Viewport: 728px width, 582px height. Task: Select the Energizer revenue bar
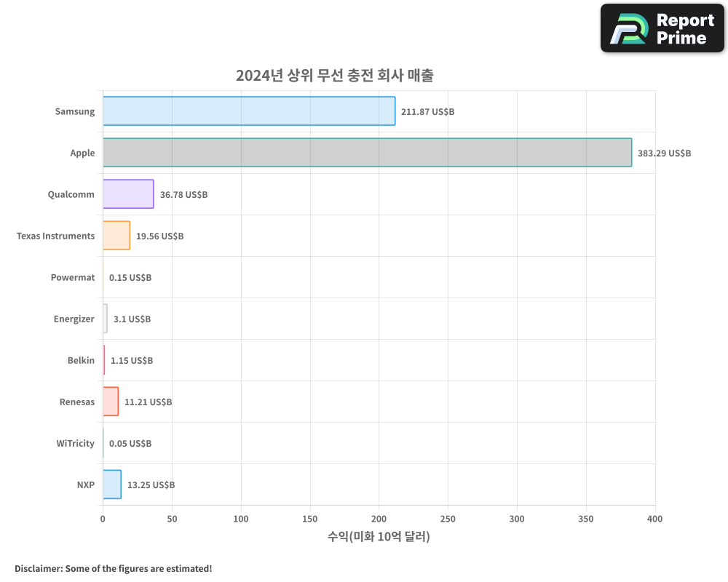pos(105,319)
